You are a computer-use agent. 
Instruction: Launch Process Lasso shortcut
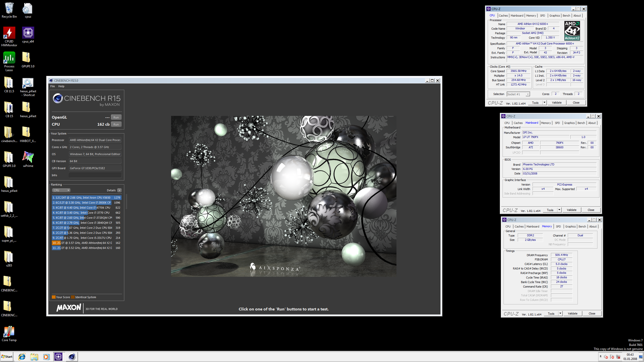(9, 62)
